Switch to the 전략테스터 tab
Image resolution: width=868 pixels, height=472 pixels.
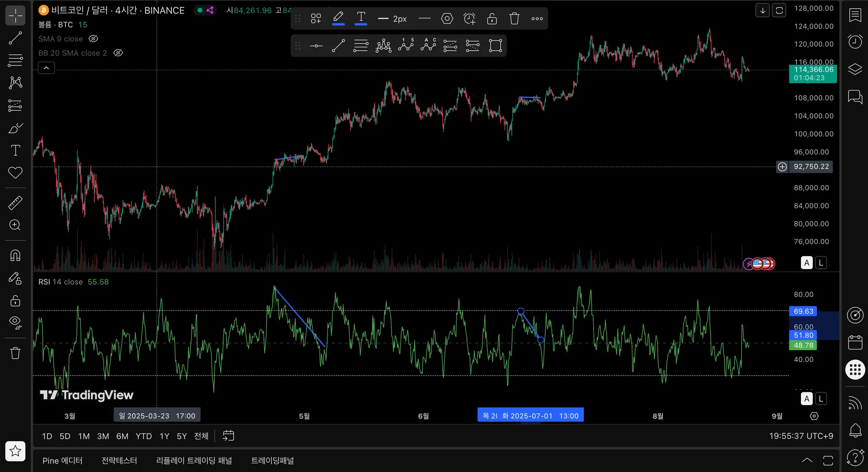click(x=119, y=460)
